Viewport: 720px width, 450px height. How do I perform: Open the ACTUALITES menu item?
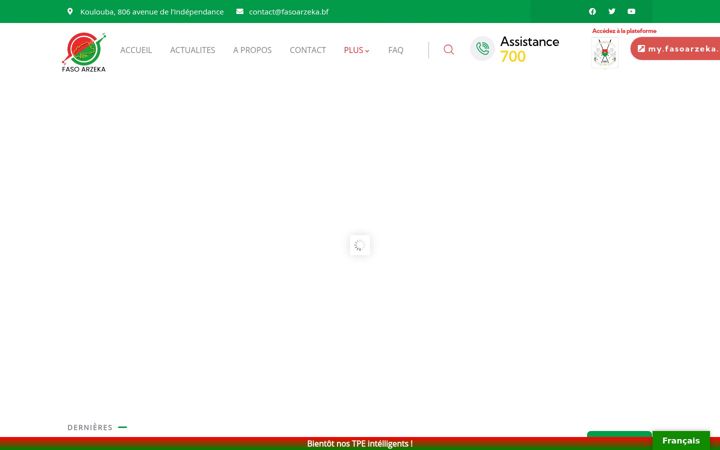point(192,50)
